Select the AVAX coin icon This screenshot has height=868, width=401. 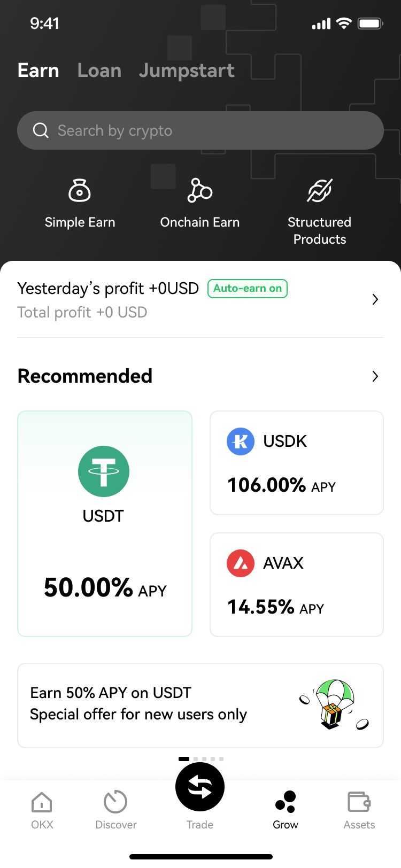coord(241,563)
